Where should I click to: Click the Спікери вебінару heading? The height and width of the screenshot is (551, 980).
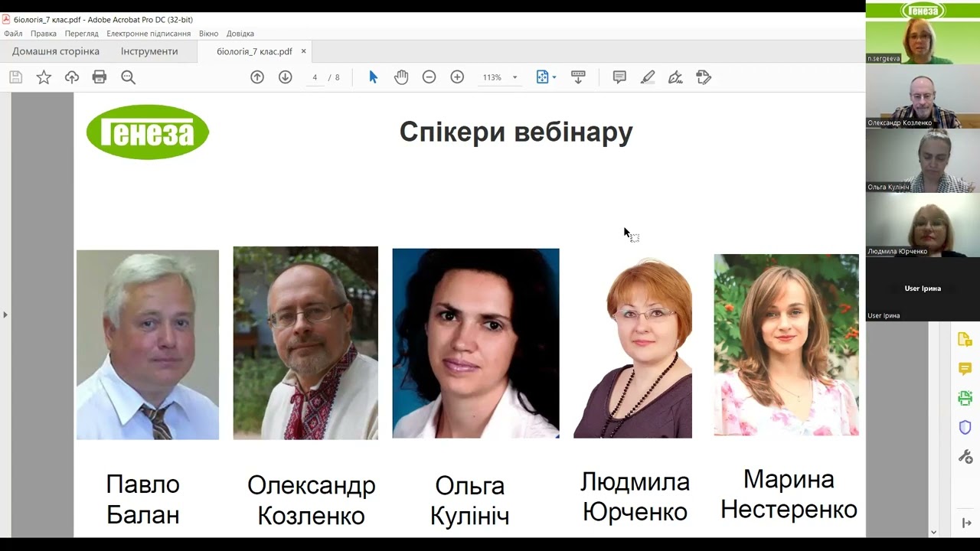(516, 132)
